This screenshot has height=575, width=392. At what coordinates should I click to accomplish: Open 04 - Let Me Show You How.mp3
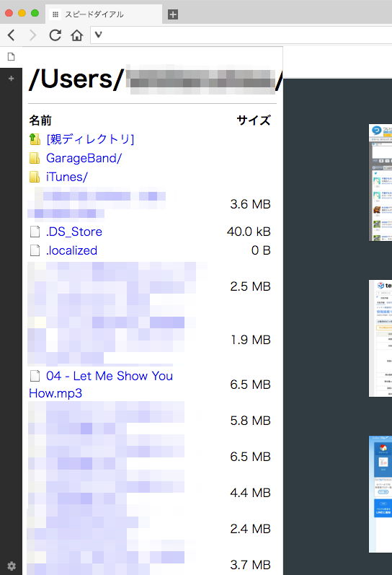[x=101, y=385]
